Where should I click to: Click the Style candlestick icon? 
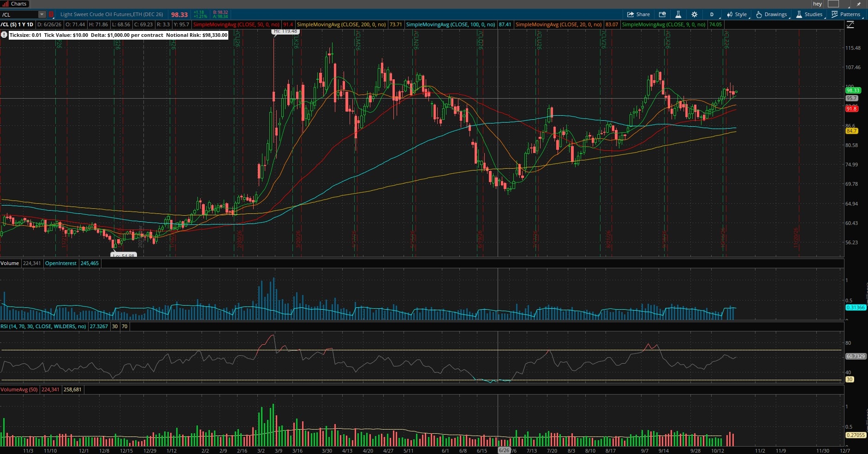point(730,14)
